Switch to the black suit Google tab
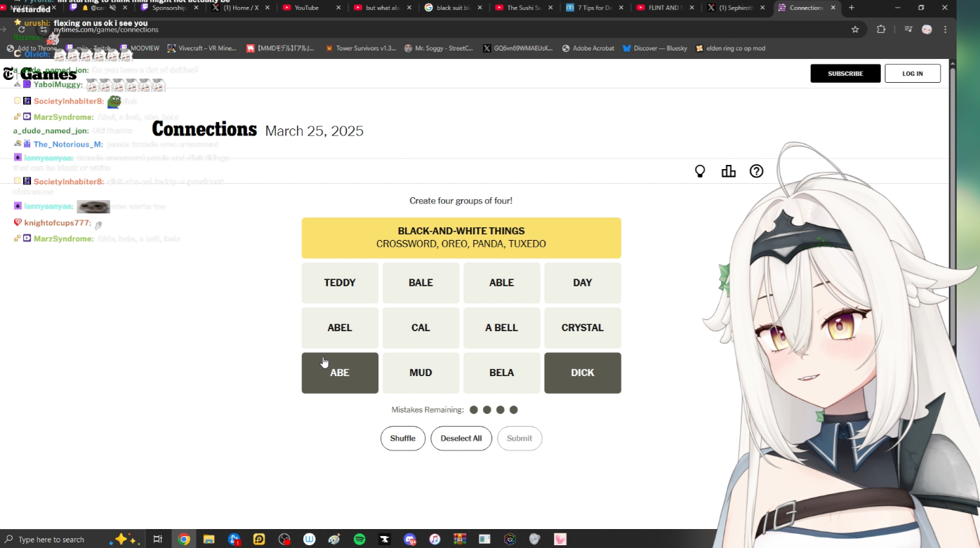980x548 pixels. [x=453, y=8]
